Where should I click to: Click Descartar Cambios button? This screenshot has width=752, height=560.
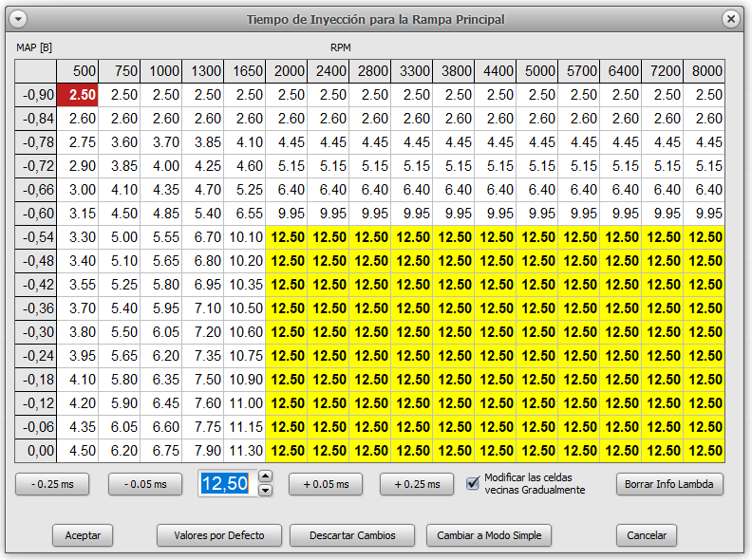pos(352,535)
